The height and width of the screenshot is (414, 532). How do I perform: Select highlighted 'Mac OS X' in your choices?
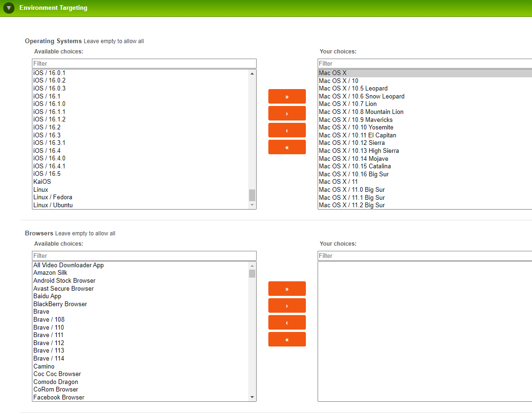point(425,73)
